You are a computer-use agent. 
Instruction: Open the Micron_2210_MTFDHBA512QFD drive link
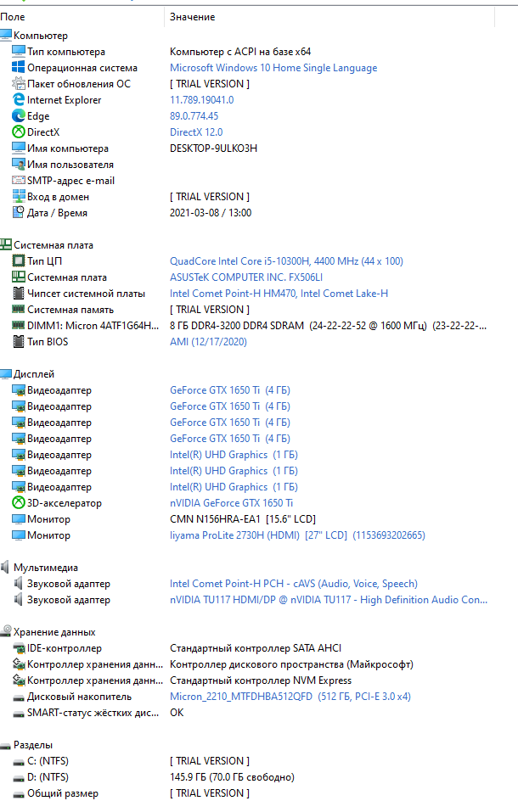click(x=290, y=696)
